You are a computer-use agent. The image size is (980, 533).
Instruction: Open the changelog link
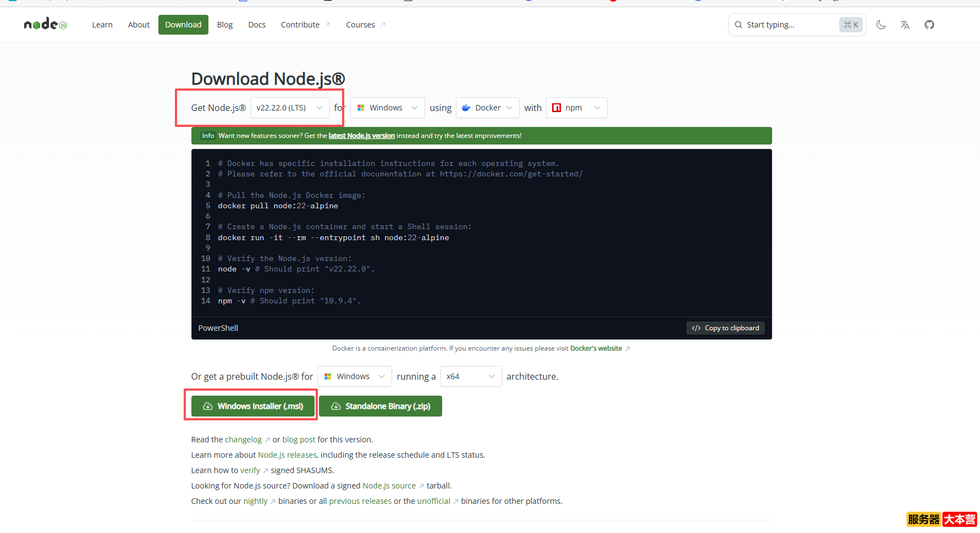click(243, 440)
